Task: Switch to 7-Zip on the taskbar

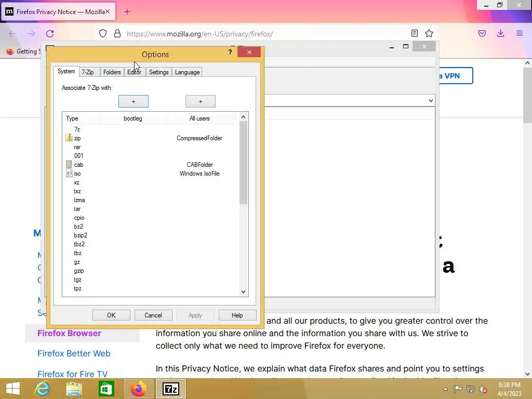Action: point(170,389)
